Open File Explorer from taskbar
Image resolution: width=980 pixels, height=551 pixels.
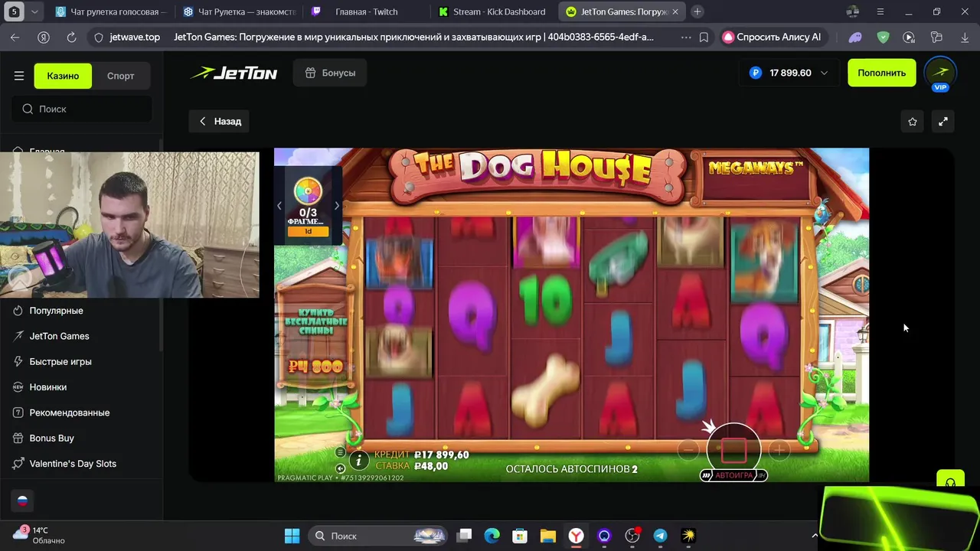click(547, 536)
